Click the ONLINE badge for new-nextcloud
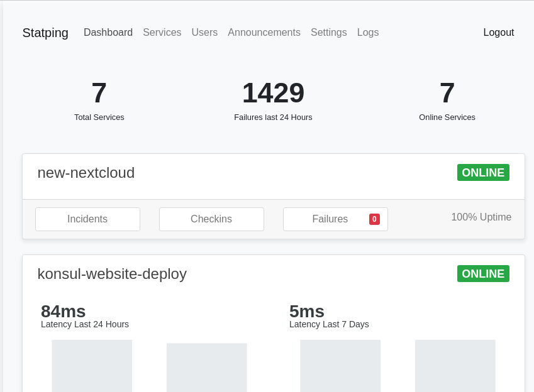 point(483,173)
